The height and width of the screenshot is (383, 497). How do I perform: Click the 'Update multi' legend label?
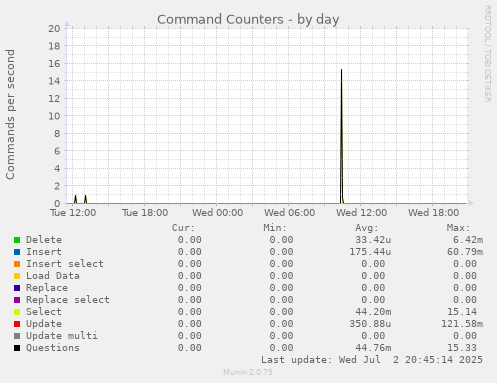(x=62, y=336)
